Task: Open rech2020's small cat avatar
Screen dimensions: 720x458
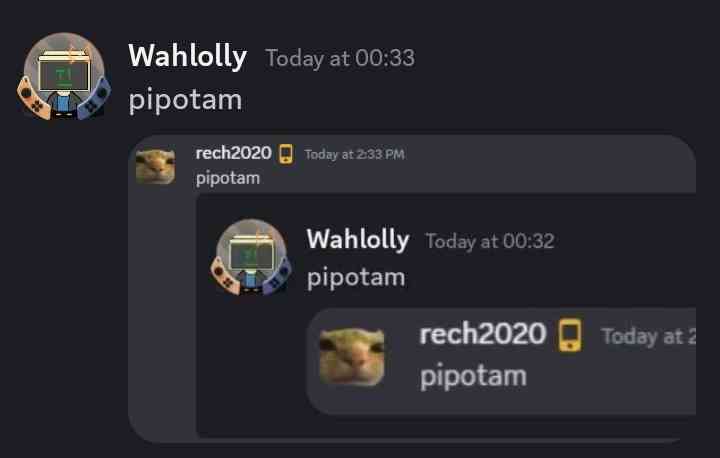Action: tap(155, 166)
